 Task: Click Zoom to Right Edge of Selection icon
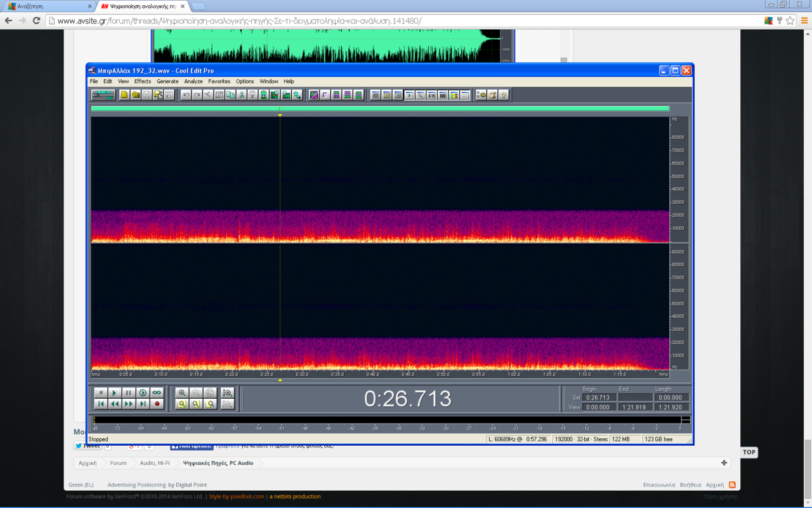pyautogui.click(x=210, y=404)
